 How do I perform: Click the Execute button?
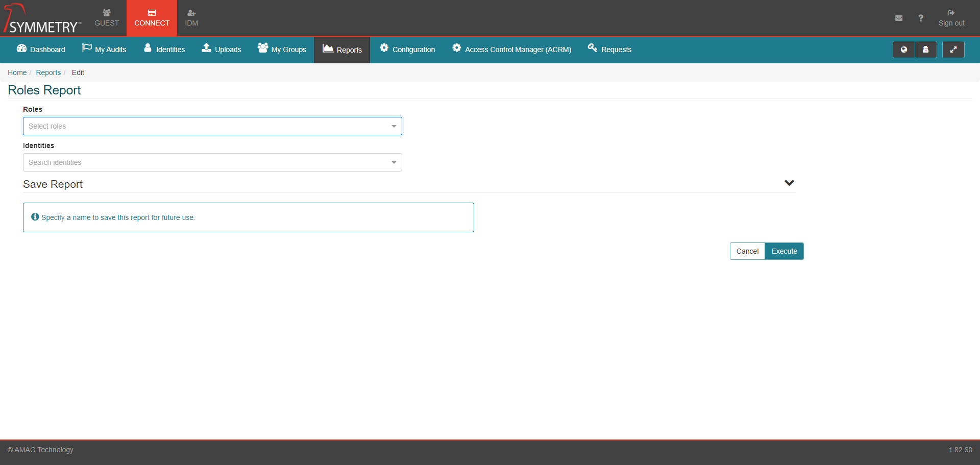pyautogui.click(x=784, y=251)
